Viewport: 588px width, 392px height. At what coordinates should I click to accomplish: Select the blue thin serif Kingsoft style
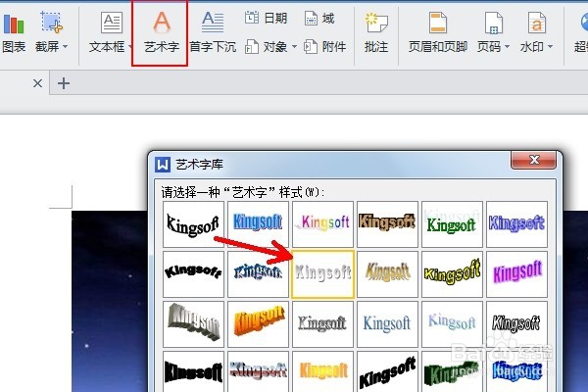click(x=387, y=324)
